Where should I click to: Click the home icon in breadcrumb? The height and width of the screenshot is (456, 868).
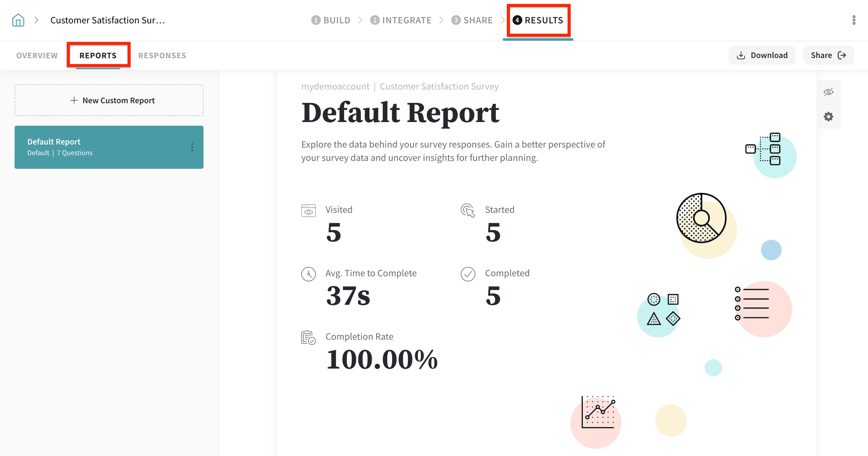(18, 20)
